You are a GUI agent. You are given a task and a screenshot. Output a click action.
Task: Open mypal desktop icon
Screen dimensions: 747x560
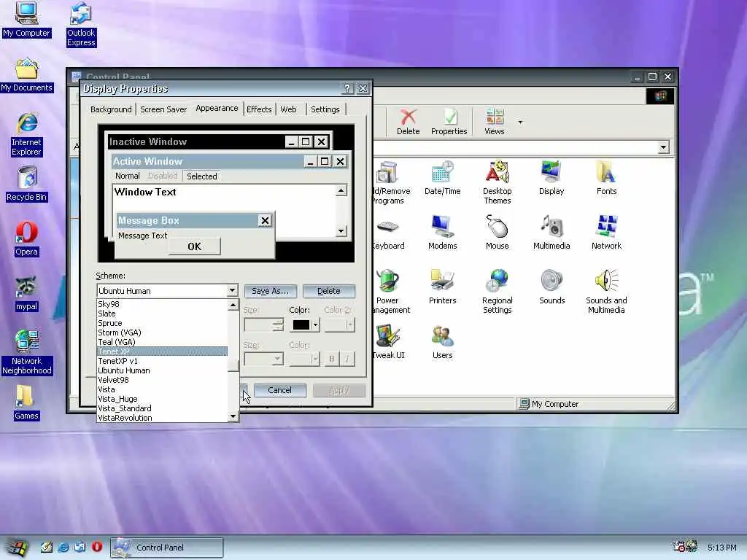(x=26, y=294)
